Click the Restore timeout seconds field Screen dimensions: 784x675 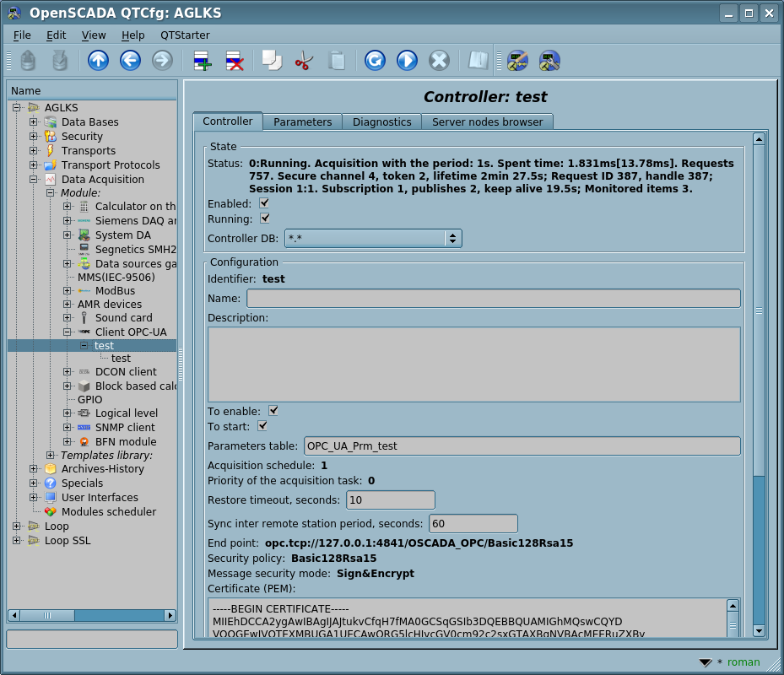coord(391,500)
